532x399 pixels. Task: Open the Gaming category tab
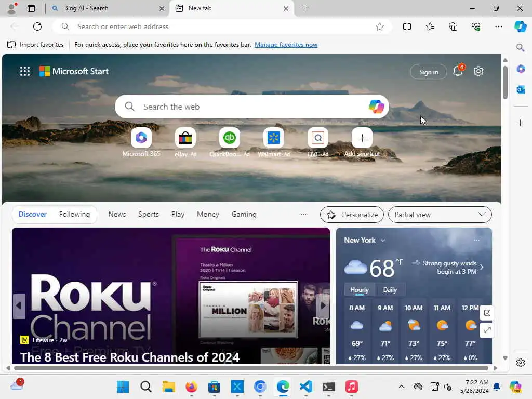click(244, 214)
